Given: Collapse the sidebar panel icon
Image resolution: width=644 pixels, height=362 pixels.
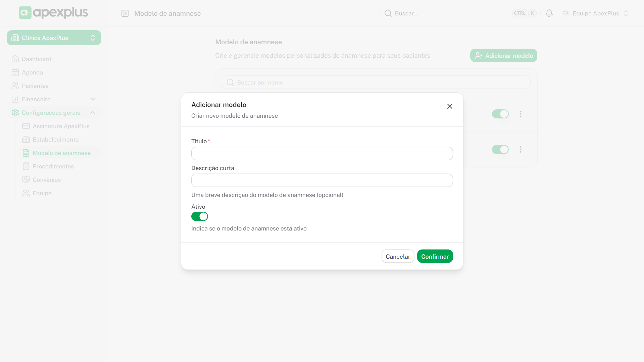Looking at the screenshot, I should [x=125, y=13].
